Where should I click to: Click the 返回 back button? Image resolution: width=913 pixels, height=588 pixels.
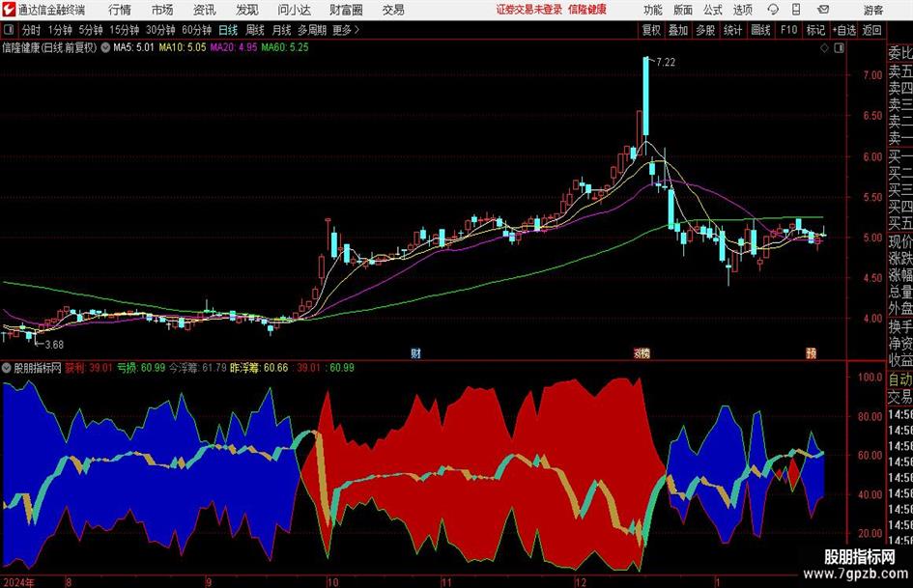(871, 30)
